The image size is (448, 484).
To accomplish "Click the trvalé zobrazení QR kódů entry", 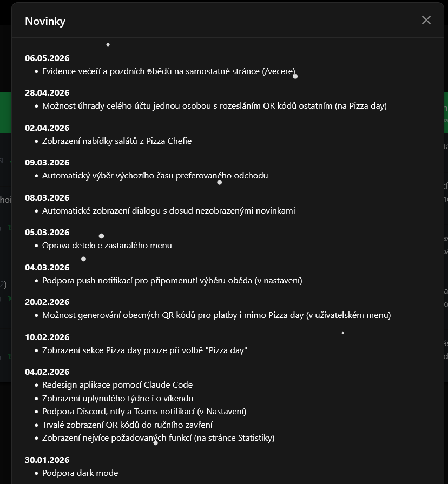I will click(x=127, y=425).
